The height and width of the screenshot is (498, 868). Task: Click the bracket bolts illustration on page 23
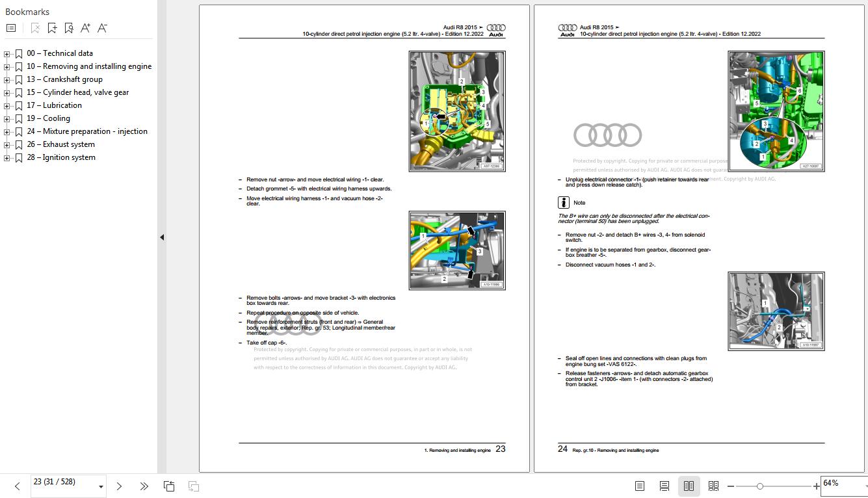tap(457, 250)
